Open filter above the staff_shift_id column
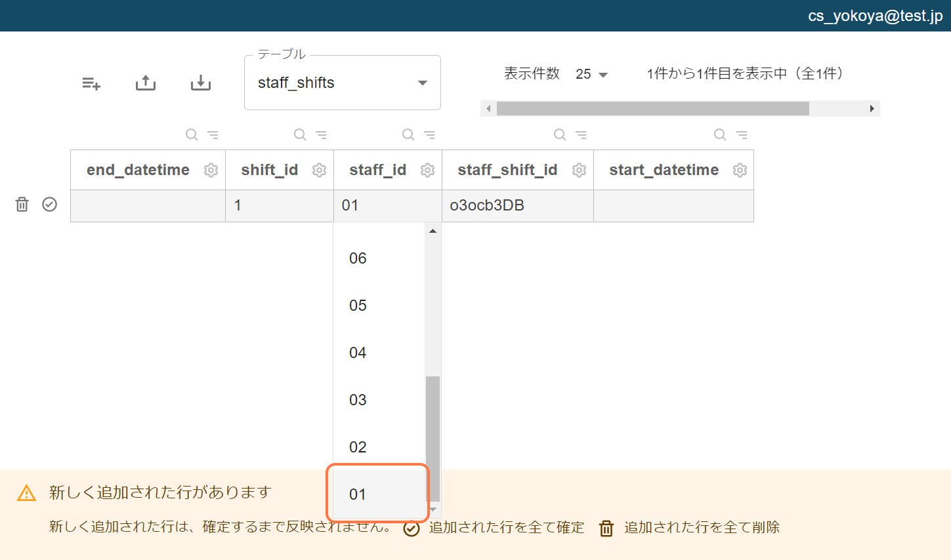The width and height of the screenshot is (951, 560). pos(581,134)
